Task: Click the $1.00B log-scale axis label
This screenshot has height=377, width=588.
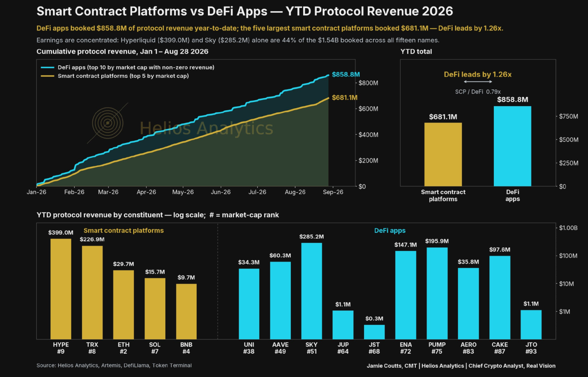Action: [568, 228]
